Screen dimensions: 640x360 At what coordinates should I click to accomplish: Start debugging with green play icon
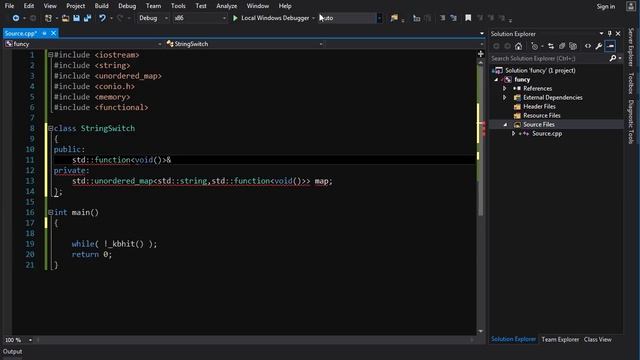pyautogui.click(x=235, y=18)
